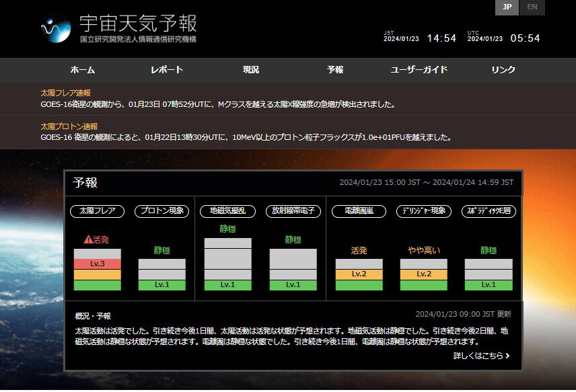
Task: Click the warning triangle icon beside 活発
Action: [88, 239]
